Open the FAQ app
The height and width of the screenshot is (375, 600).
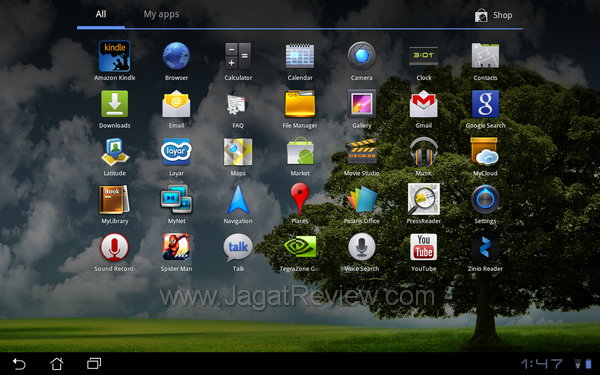tap(236, 104)
